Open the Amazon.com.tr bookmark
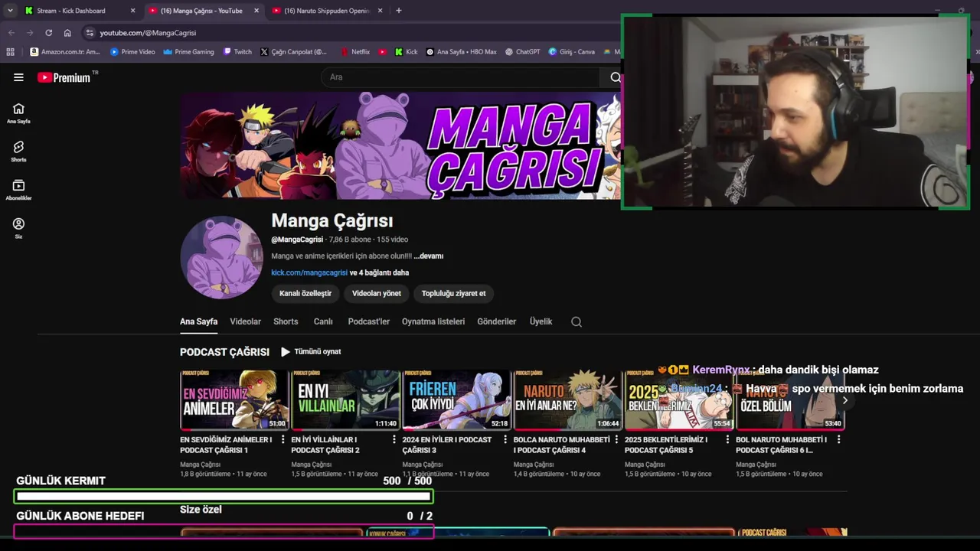Screen dimensions: 980x551 pyautogui.click(x=65, y=52)
